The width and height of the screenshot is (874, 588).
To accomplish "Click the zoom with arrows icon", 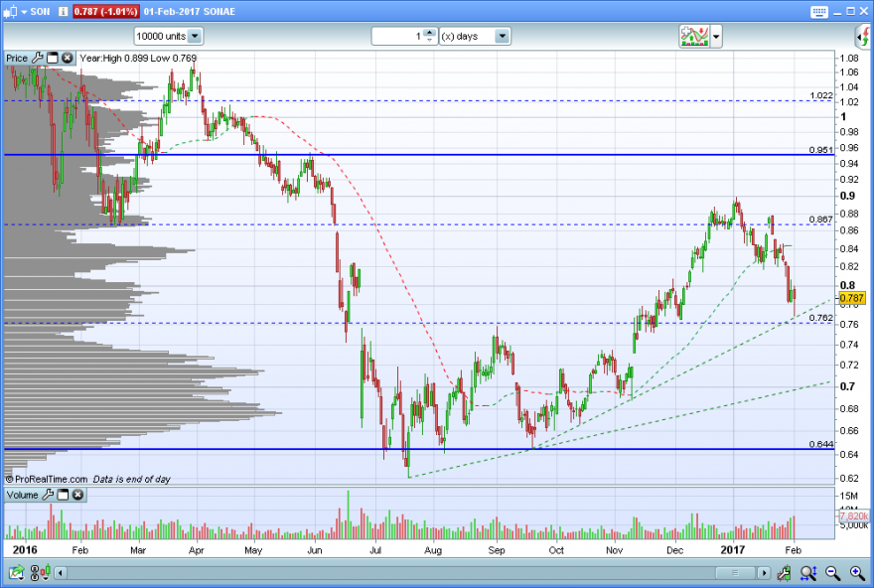I will pyautogui.click(x=808, y=572).
